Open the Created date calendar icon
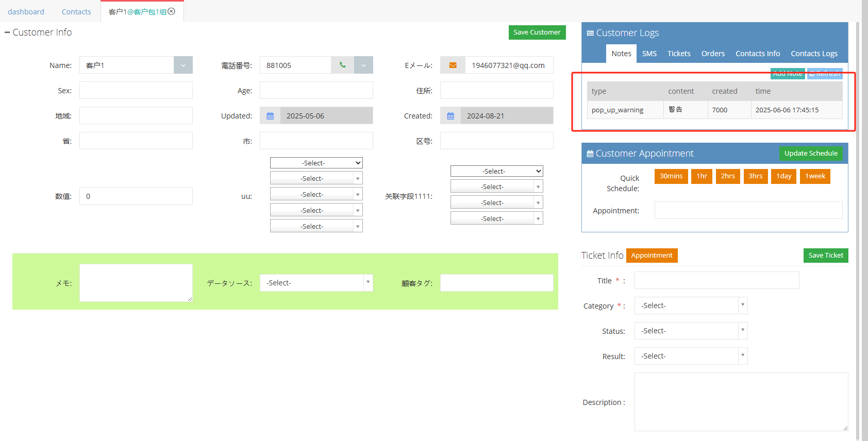 click(x=450, y=116)
